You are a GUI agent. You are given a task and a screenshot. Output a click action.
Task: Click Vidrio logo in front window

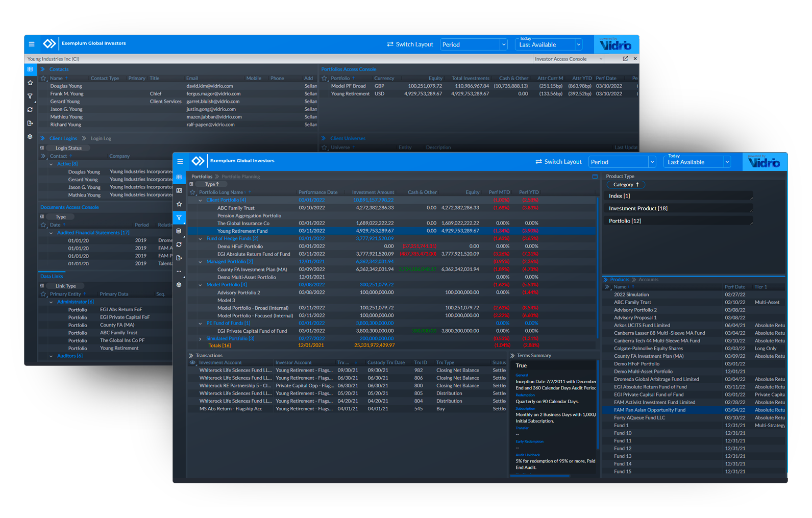[x=764, y=162]
